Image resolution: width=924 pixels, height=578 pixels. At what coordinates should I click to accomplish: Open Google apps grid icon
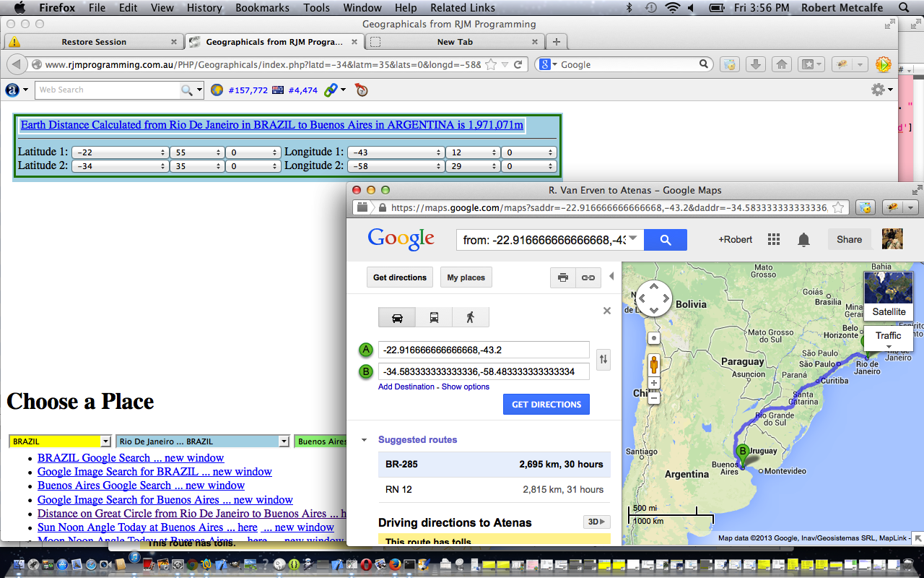click(x=774, y=240)
